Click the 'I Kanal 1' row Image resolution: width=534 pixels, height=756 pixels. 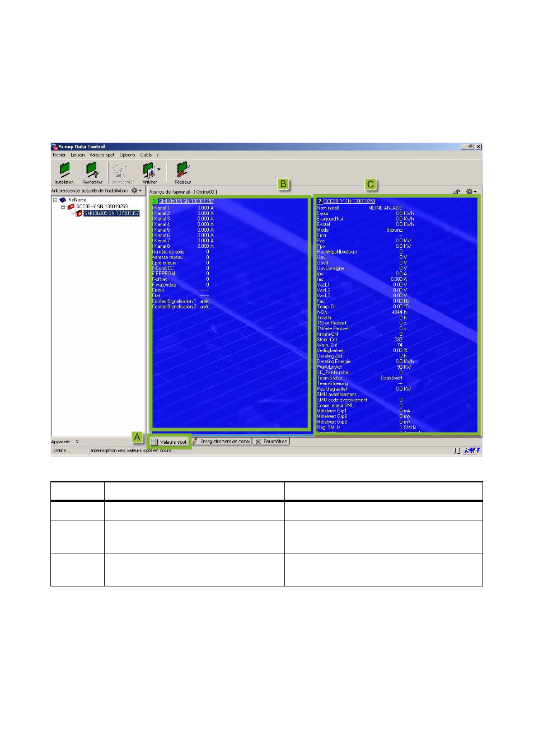click(183, 208)
